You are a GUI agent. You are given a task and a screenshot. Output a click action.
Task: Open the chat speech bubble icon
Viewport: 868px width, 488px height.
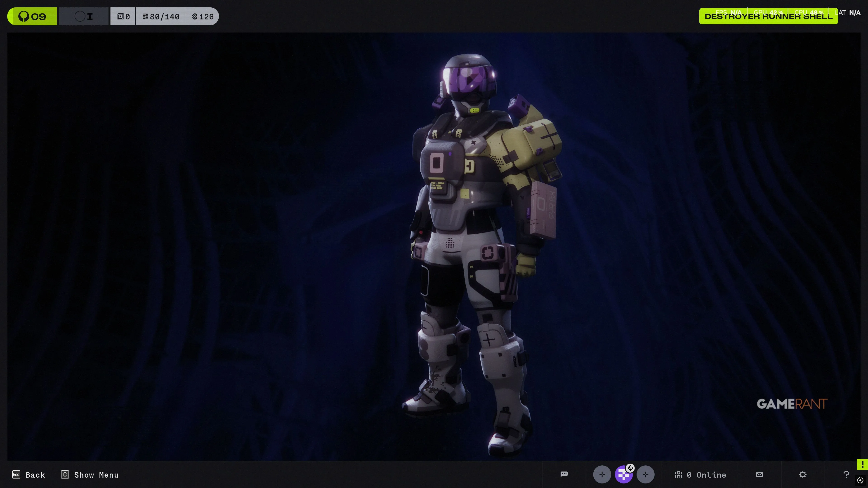pyautogui.click(x=564, y=474)
